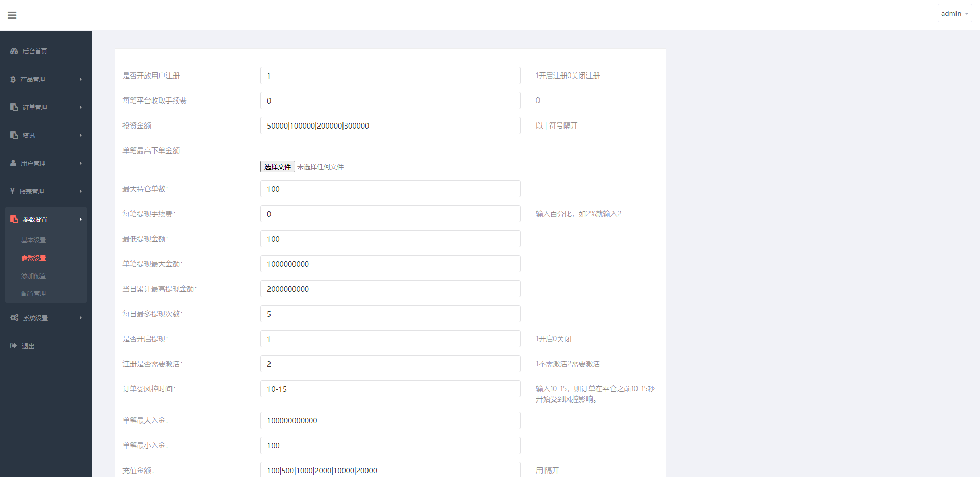Expand the 报表管理 submenu arrow
This screenshot has width=980, height=477.
pos(81,191)
